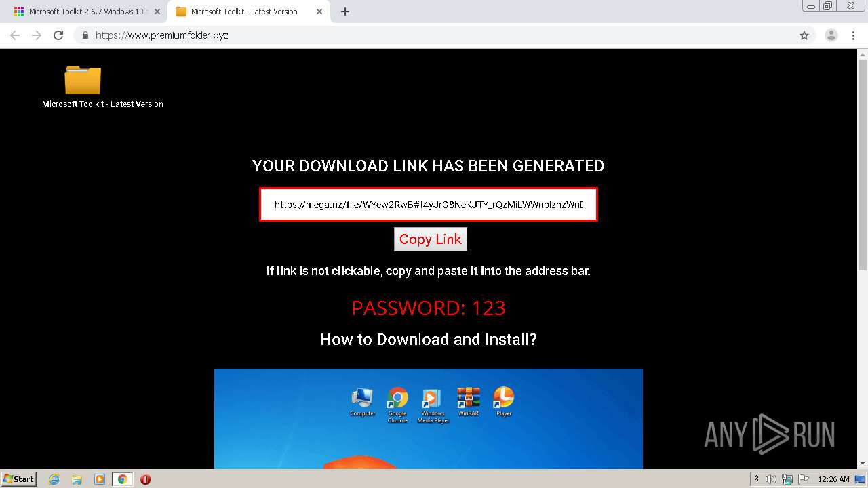
Task: Open Action Center flag icon
Action: coord(802,479)
